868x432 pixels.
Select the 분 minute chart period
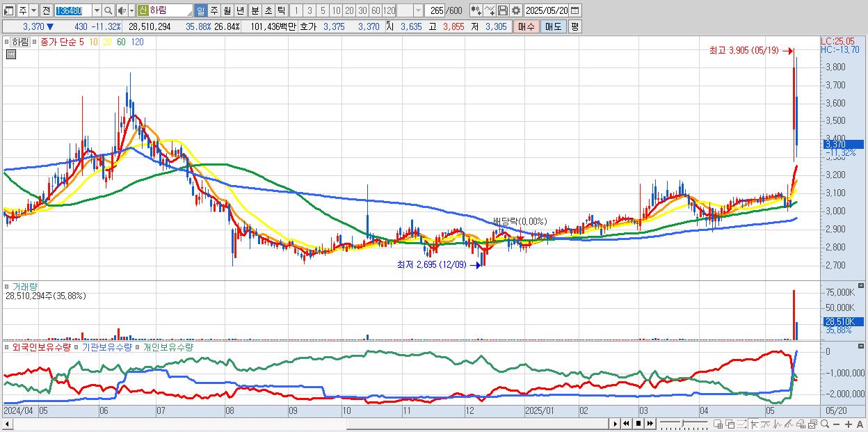tap(254, 10)
